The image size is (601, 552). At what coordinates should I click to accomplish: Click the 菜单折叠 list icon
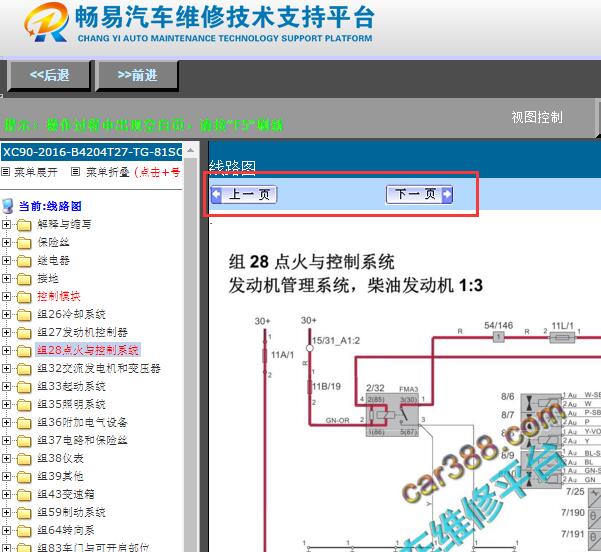coord(76,172)
